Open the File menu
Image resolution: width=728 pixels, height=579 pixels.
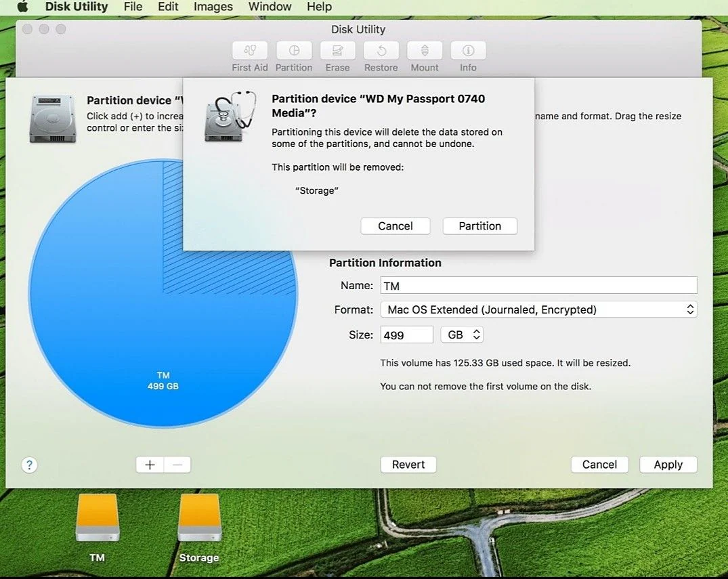tap(133, 7)
